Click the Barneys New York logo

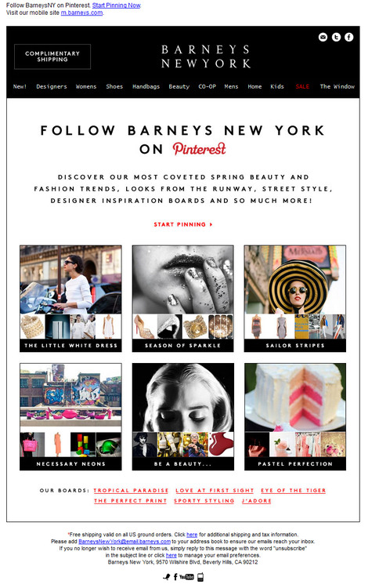pyautogui.click(x=206, y=56)
